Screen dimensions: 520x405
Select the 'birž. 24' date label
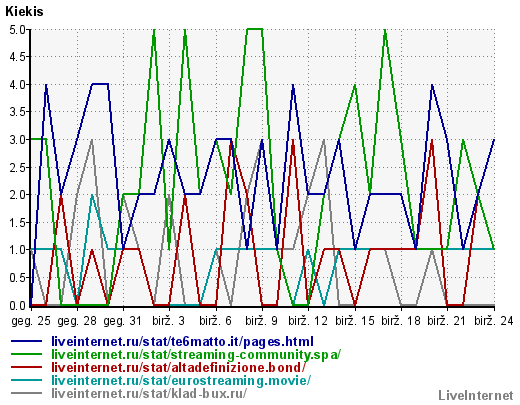(x=494, y=321)
